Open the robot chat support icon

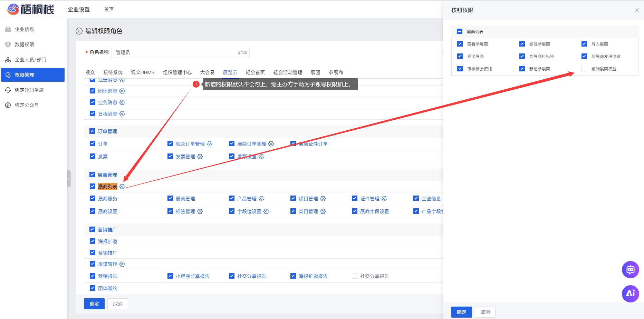point(630,269)
